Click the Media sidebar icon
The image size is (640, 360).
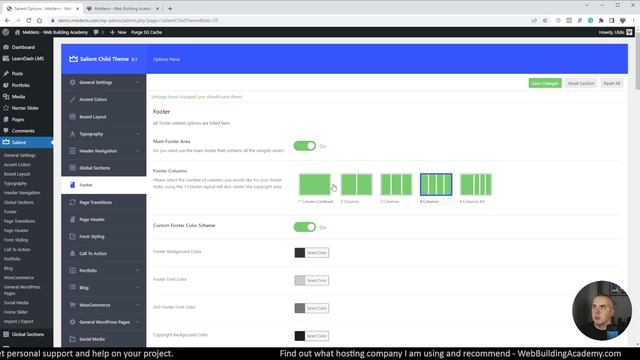point(6,97)
